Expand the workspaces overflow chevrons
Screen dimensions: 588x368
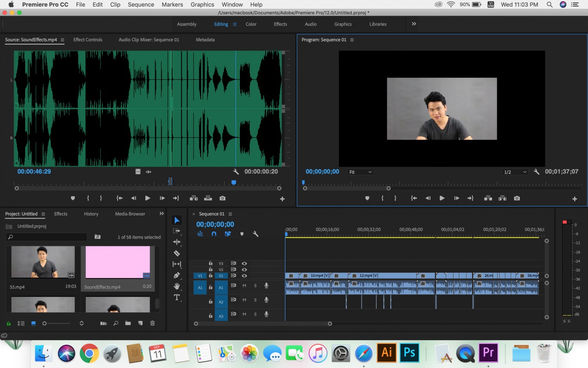coord(414,24)
